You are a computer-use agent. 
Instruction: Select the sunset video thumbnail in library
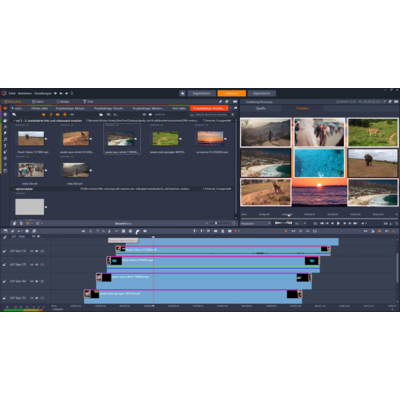coord(210,138)
